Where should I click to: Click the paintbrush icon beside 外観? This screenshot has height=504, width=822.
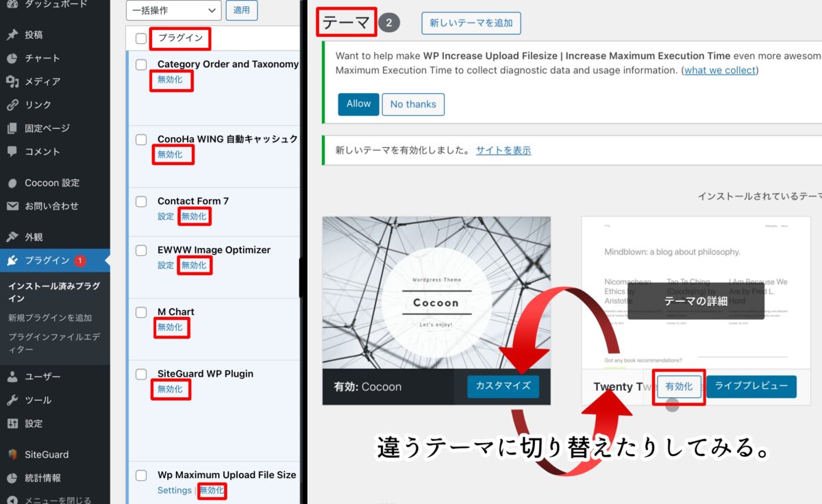pos(12,237)
